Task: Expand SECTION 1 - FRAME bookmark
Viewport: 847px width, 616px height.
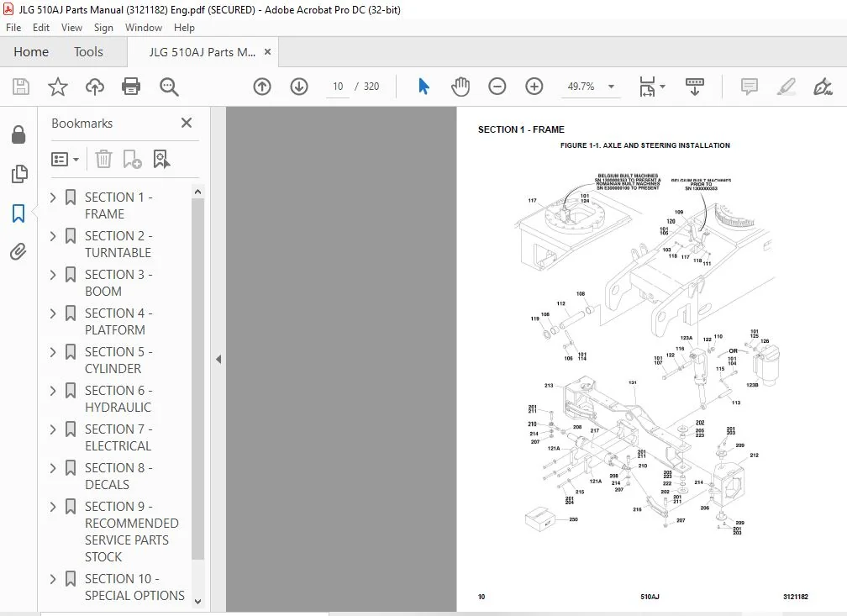Action: click(53, 197)
